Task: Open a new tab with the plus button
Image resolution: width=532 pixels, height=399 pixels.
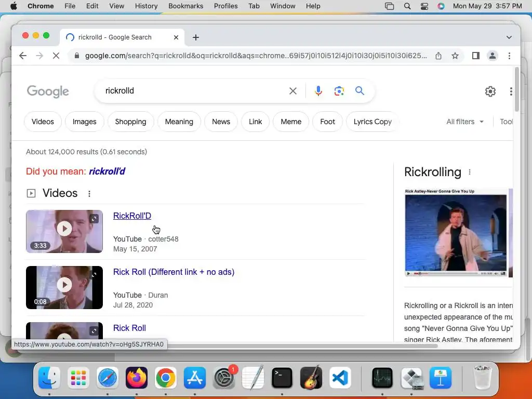Action: pos(196,37)
